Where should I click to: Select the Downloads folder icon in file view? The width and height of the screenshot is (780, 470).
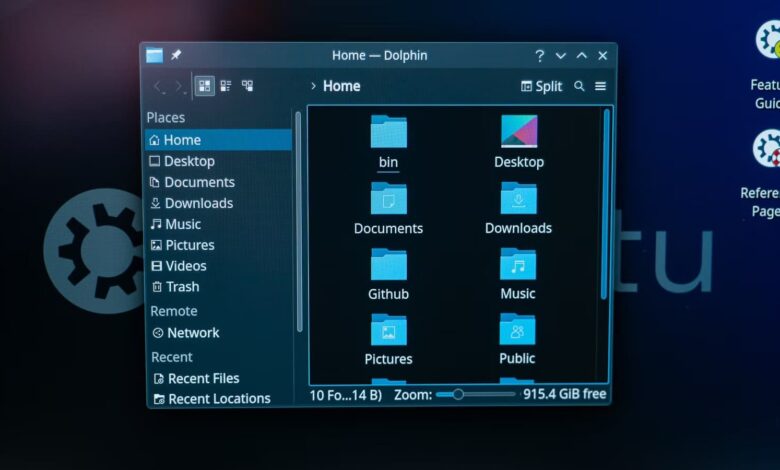[518, 197]
